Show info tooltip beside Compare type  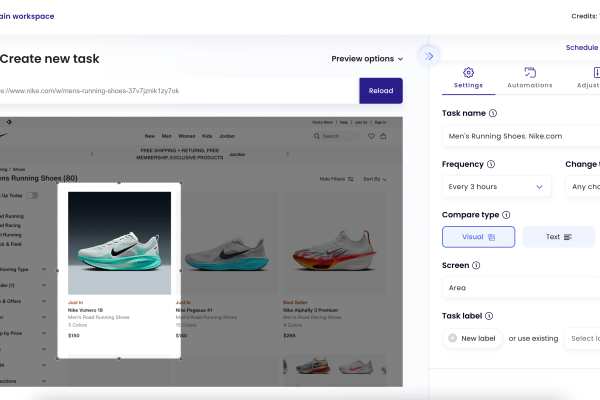click(506, 215)
